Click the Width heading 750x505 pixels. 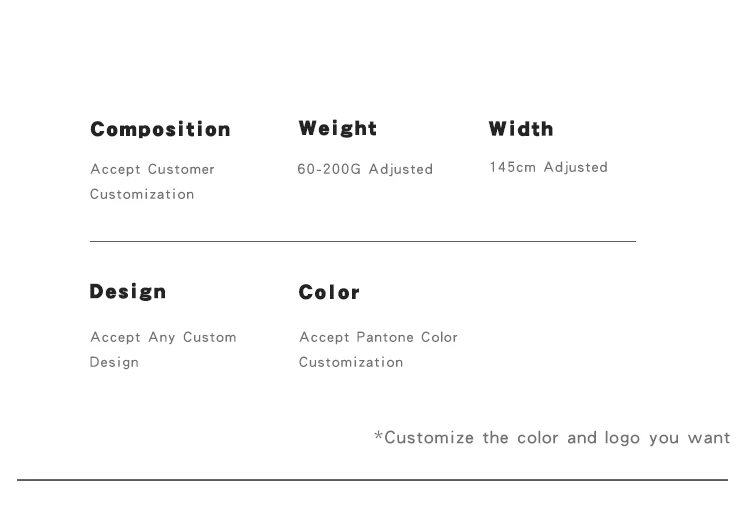pyautogui.click(x=521, y=129)
